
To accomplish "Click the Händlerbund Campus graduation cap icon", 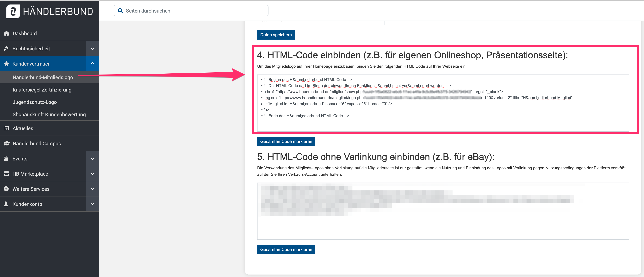I will (6, 143).
